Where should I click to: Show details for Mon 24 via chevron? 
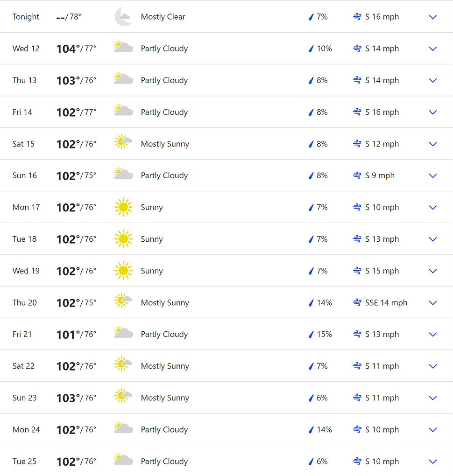coord(432,429)
